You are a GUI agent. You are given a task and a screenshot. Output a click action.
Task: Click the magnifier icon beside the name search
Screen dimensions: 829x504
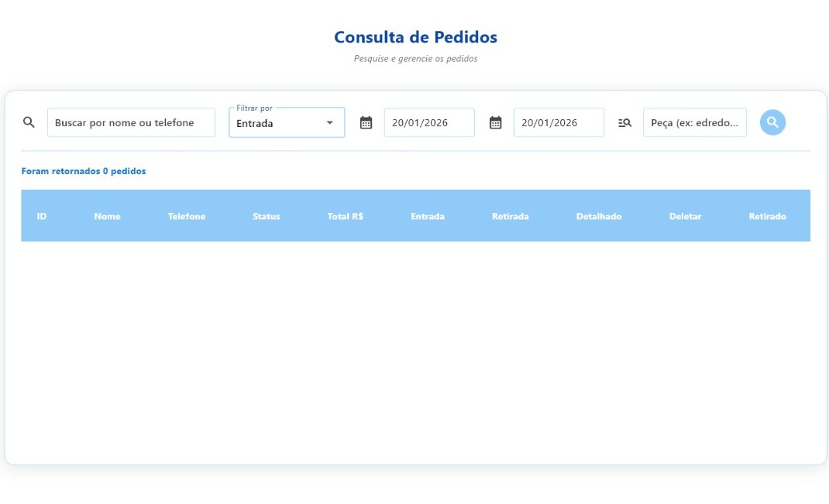point(29,122)
